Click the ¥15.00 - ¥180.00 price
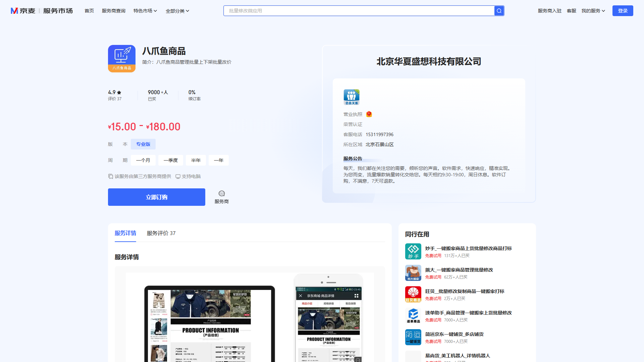The height and width of the screenshot is (362, 644). 144,127
